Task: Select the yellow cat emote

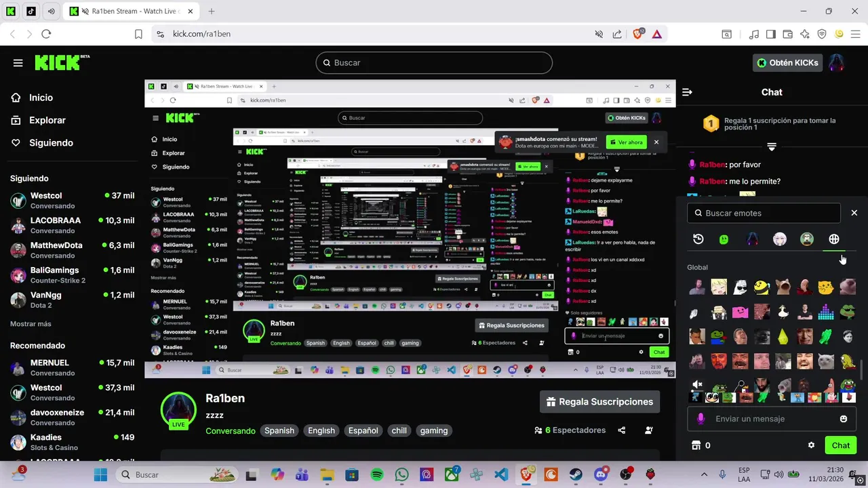Action: 826,287
